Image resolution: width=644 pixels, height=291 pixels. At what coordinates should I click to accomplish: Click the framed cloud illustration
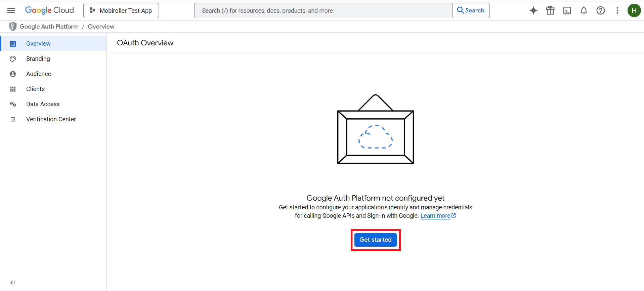376,129
